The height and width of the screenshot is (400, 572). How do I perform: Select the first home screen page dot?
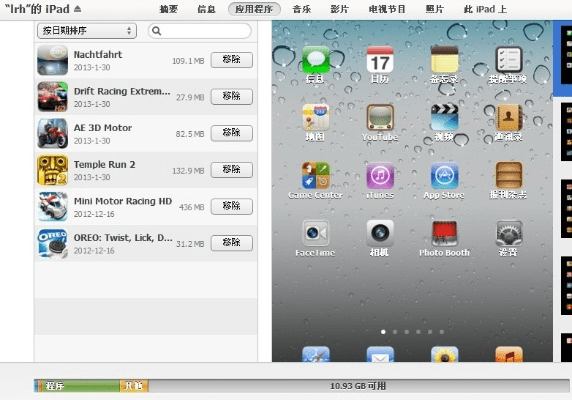point(383,332)
